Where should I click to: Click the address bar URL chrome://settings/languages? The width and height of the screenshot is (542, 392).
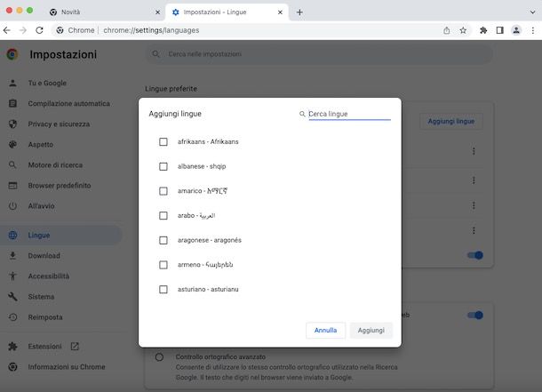151,30
